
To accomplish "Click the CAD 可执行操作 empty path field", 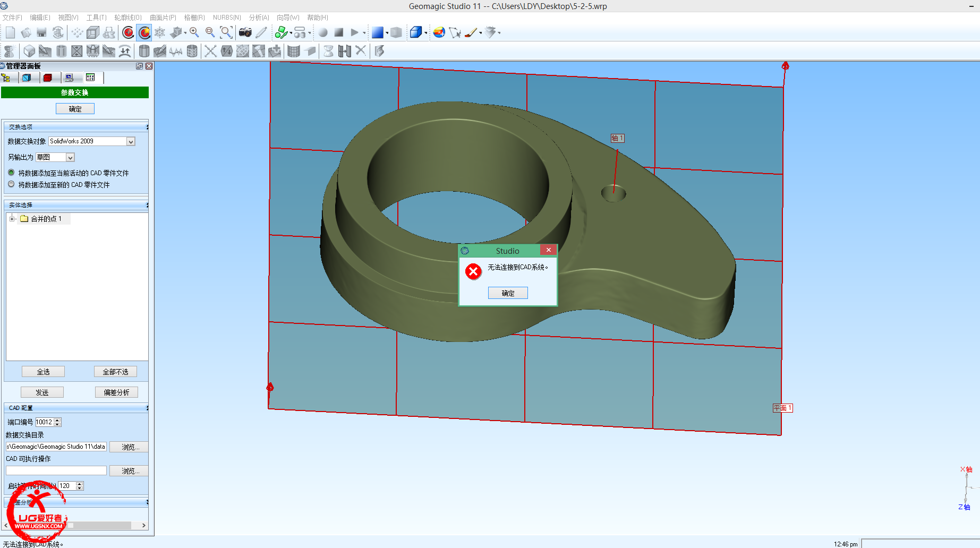I will tap(56, 470).
